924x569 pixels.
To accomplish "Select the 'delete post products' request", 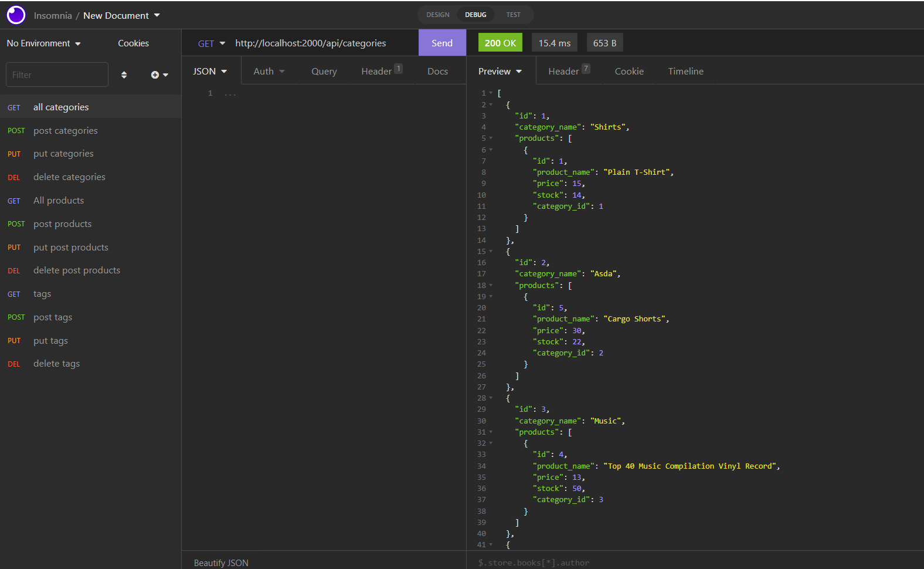I will (x=90, y=270).
